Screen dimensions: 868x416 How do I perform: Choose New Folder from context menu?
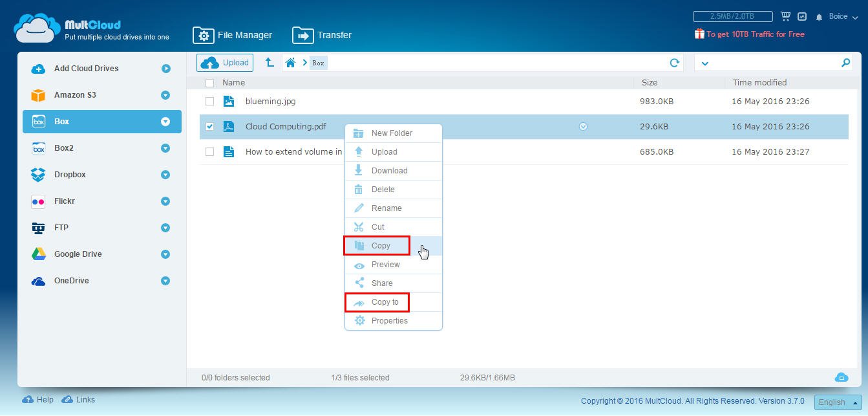tap(394, 133)
